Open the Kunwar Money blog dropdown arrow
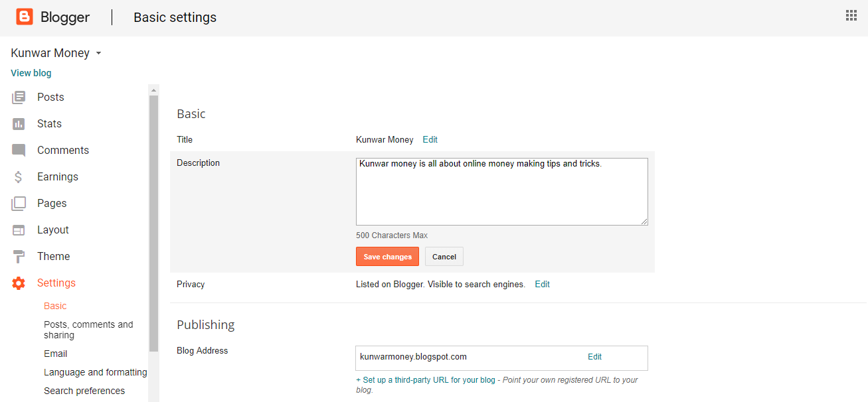Image resolution: width=868 pixels, height=402 pixels. [x=98, y=53]
